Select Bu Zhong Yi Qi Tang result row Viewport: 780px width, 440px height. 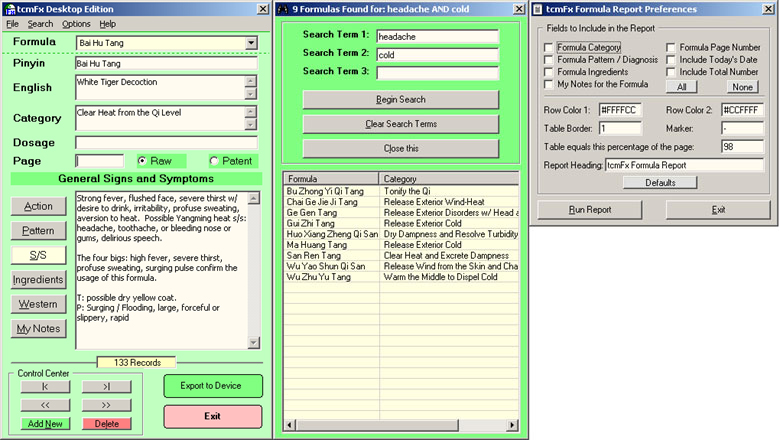click(401, 191)
